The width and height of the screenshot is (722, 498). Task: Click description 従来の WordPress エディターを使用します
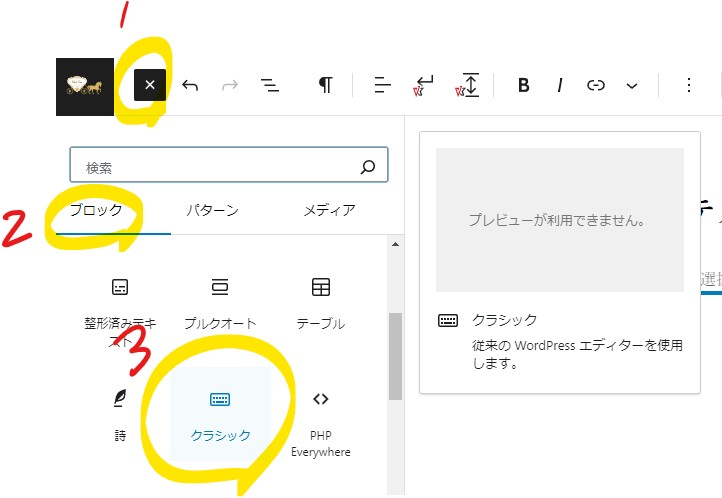tap(577, 354)
